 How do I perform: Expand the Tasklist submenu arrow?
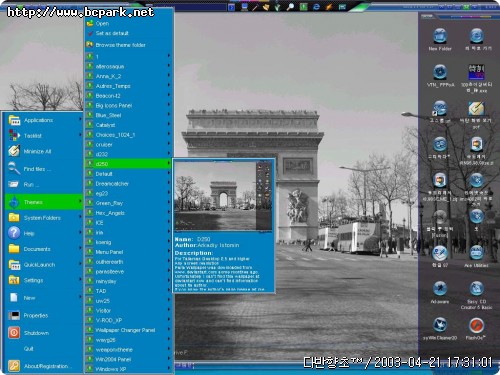click(80, 134)
